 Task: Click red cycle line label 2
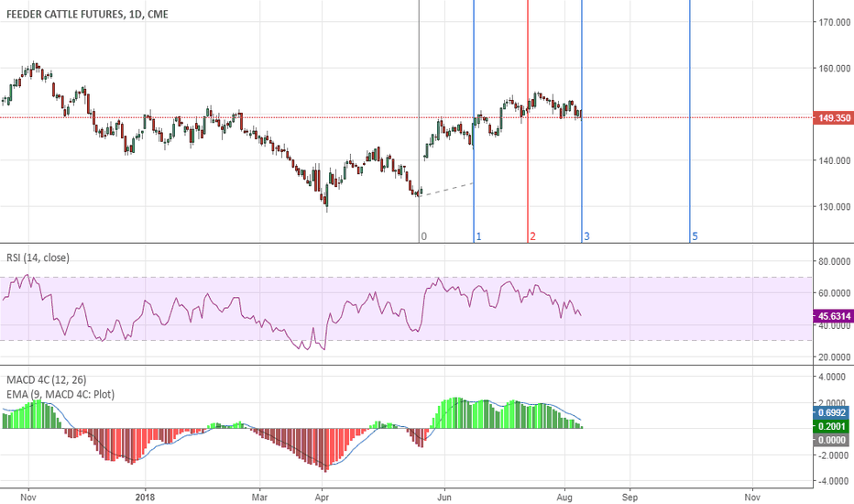(532, 236)
